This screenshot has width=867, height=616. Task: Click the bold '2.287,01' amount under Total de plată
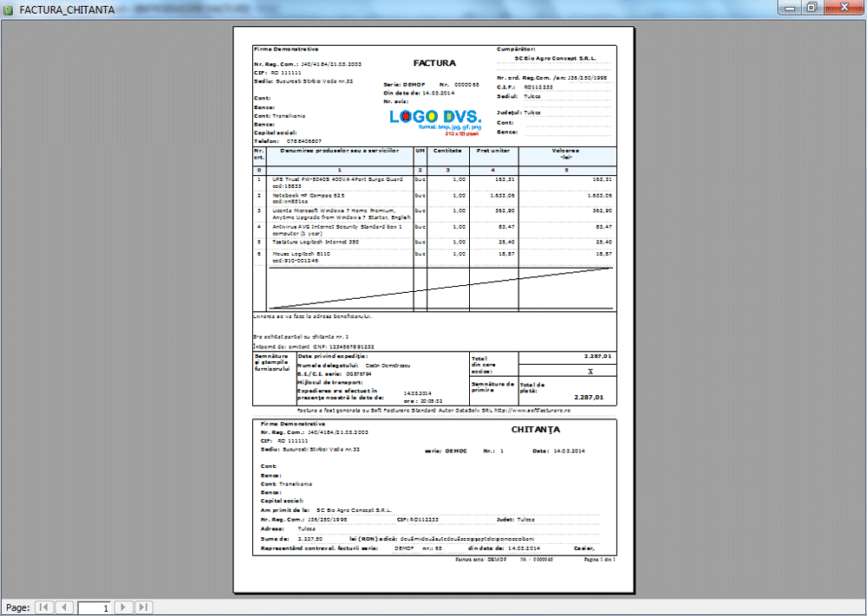589,397
